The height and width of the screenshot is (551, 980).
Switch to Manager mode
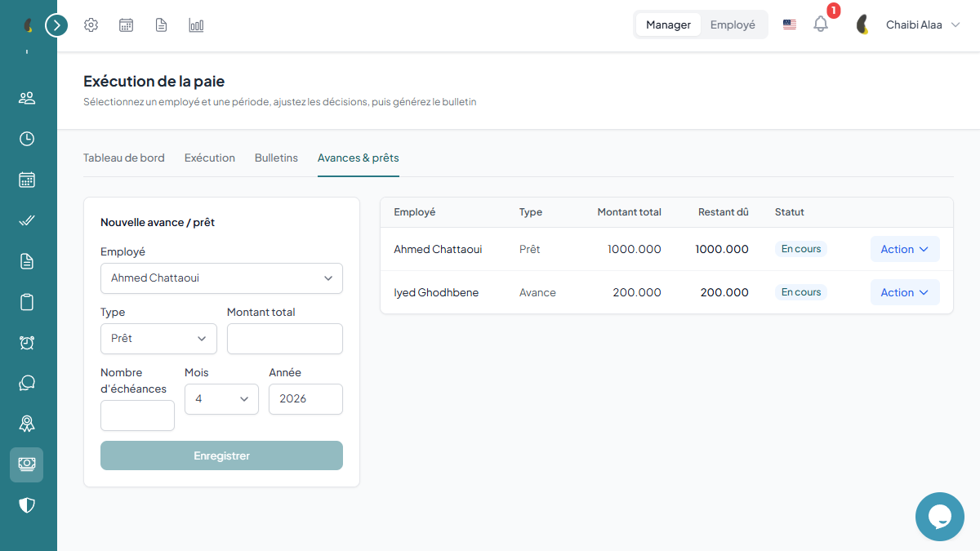(x=668, y=24)
